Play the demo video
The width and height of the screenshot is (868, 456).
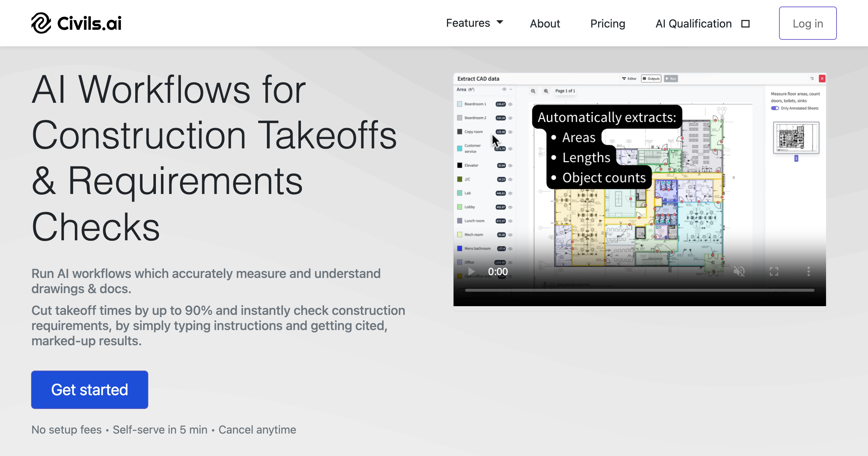(x=471, y=271)
